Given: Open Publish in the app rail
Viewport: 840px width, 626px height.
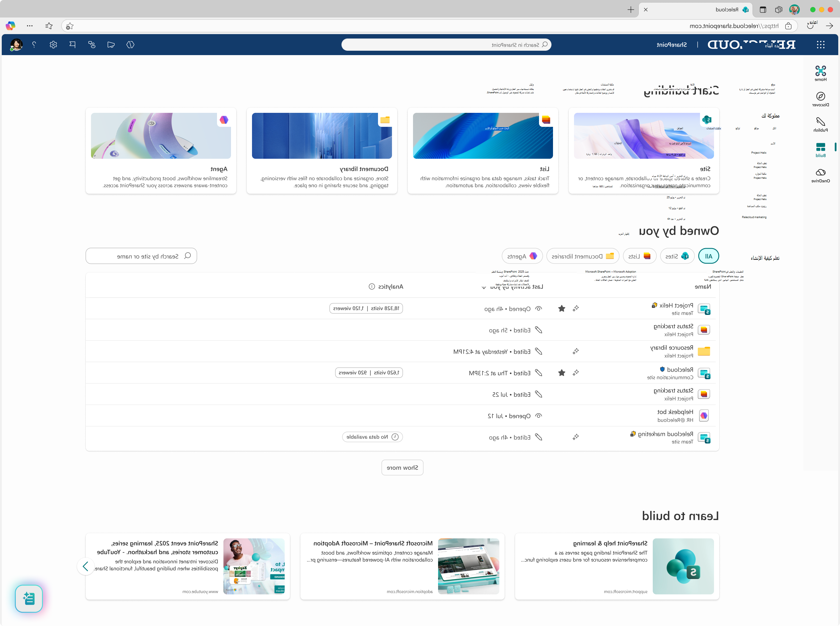Looking at the screenshot, I should [x=820, y=124].
